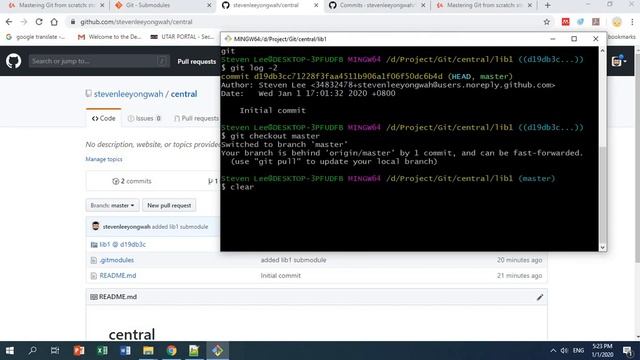Click the stevenleeyongwah commit author name

pyautogui.click(x=127, y=227)
